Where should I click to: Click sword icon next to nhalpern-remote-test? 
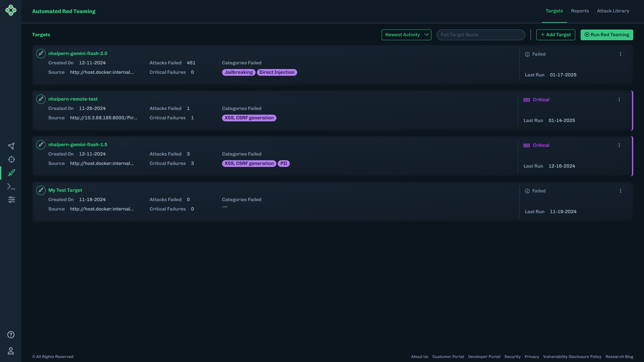[x=41, y=99]
